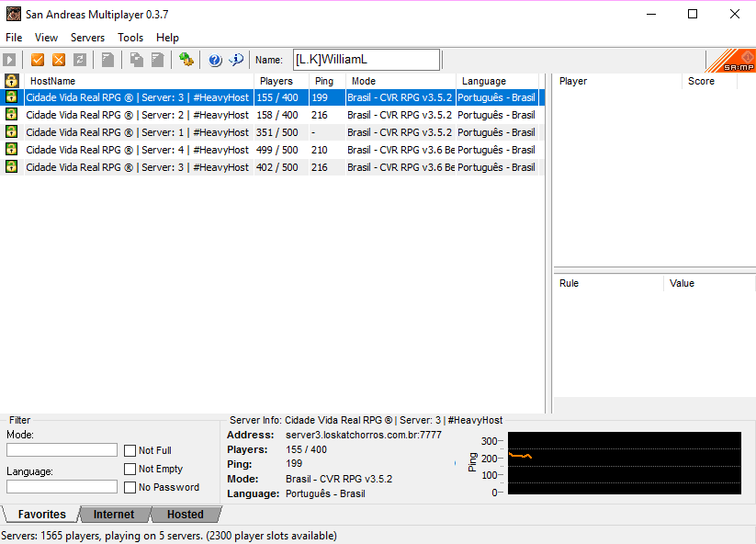Click the Score column header
Image resolution: width=756 pixels, height=544 pixels.
tap(710, 81)
